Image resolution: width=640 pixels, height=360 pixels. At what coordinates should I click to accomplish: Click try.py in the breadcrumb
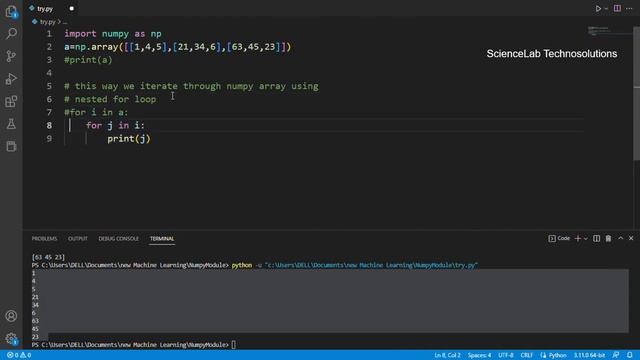pyautogui.click(x=47, y=22)
